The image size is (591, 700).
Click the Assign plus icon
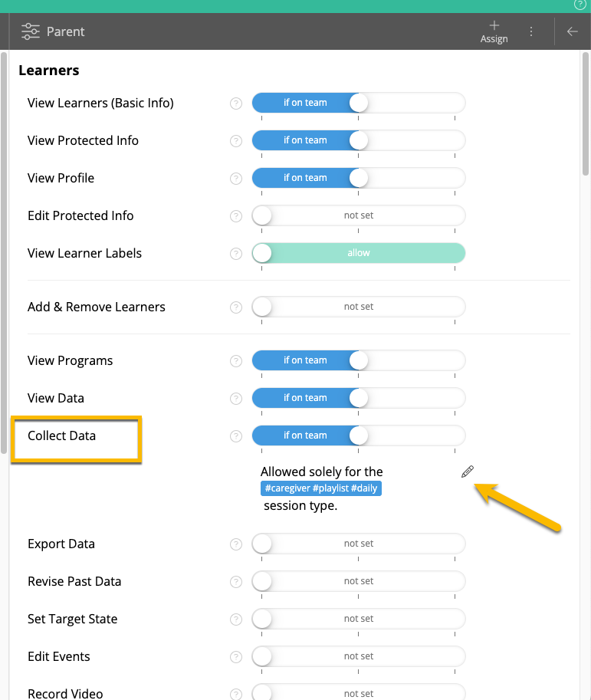pos(494,25)
